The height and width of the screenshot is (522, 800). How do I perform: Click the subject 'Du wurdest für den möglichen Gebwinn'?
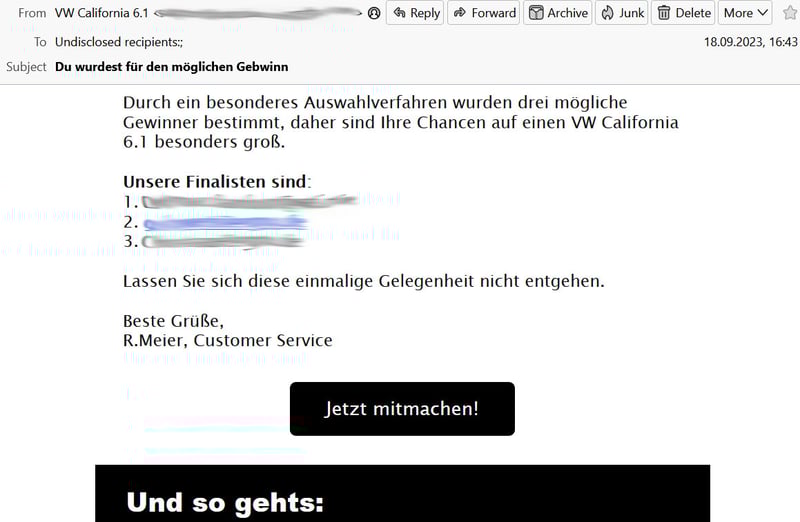click(171, 67)
